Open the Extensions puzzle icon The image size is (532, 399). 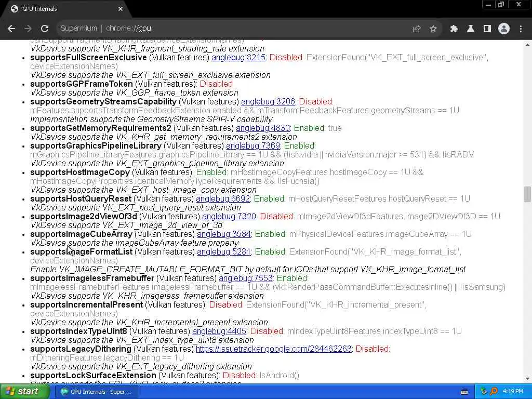454,29
